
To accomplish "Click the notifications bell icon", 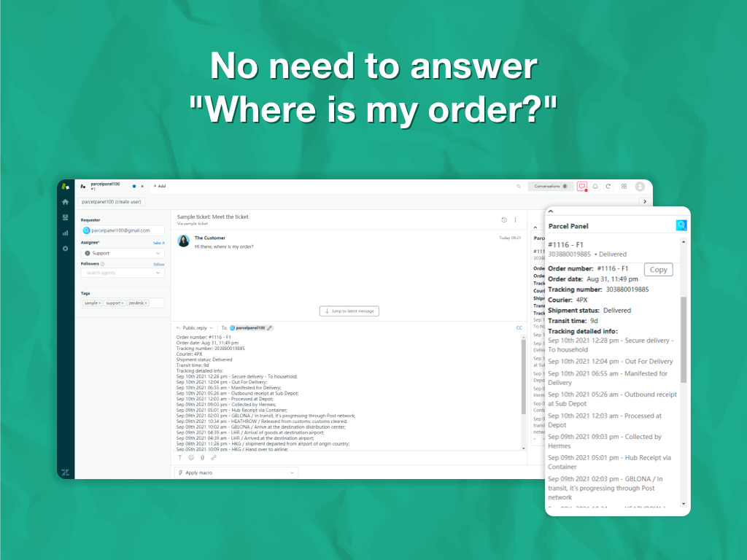I will point(595,186).
